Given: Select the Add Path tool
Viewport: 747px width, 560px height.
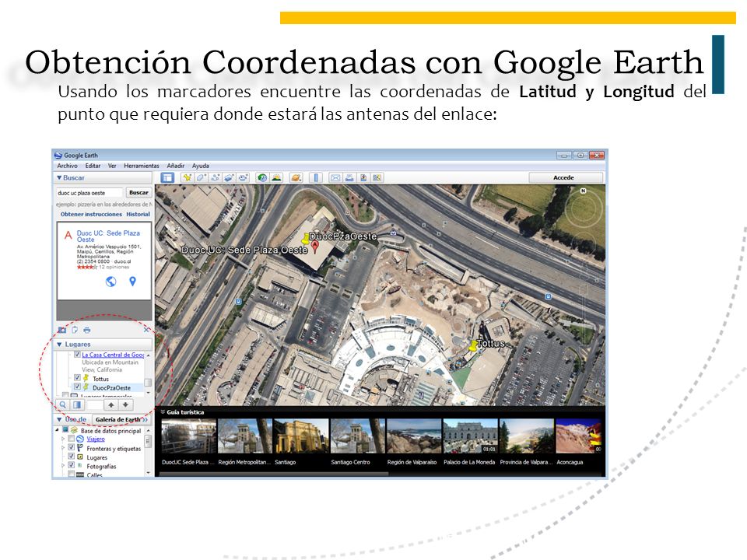Looking at the screenshot, I should click(215, 177).
